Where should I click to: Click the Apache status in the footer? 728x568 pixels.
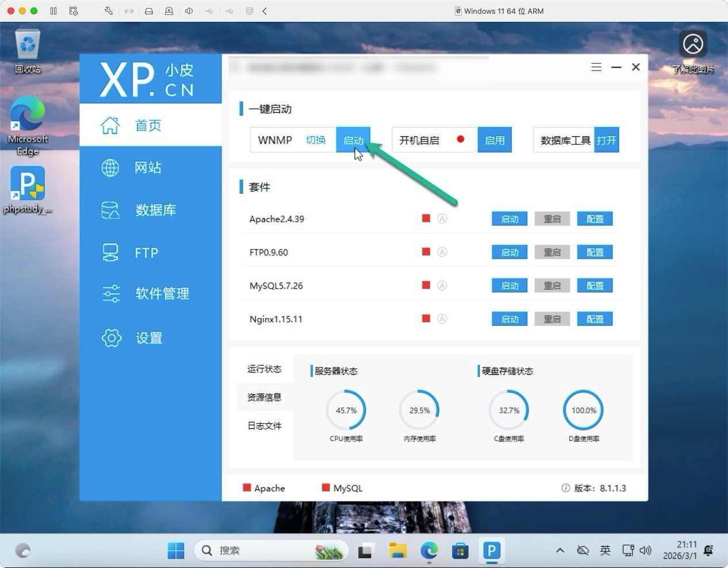click(264, 488)
